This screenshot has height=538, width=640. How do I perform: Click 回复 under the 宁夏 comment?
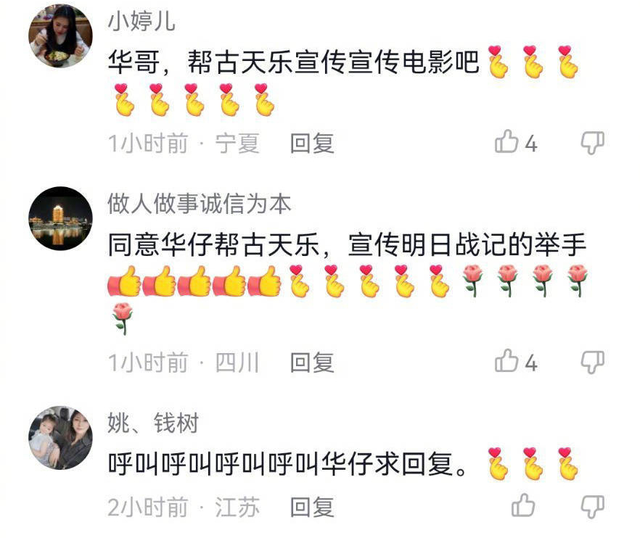click(x=312, y=143)
